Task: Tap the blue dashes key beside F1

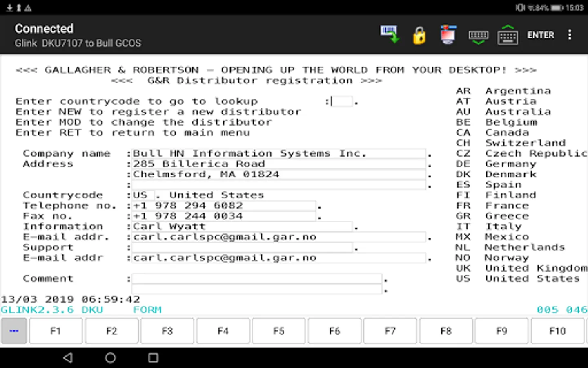Action: [14, 331]
